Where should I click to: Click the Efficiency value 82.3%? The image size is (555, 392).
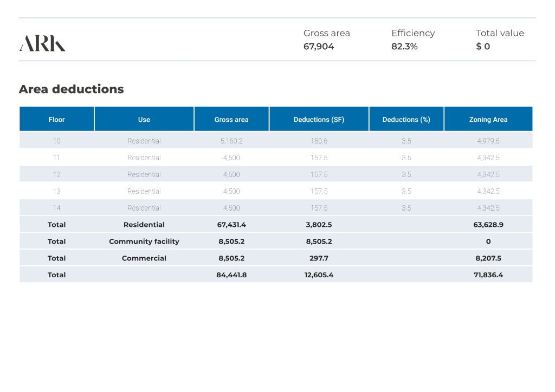pos(404,47)
